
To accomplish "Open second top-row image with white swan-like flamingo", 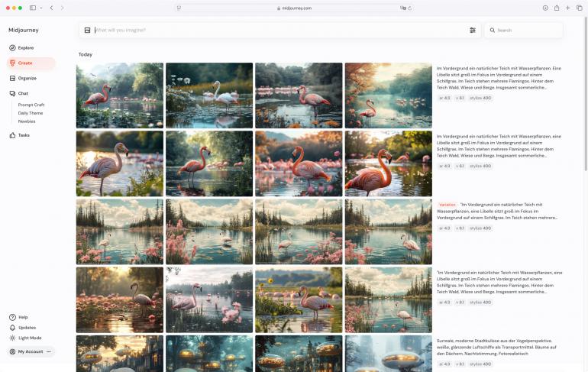I will pos(209,95).
